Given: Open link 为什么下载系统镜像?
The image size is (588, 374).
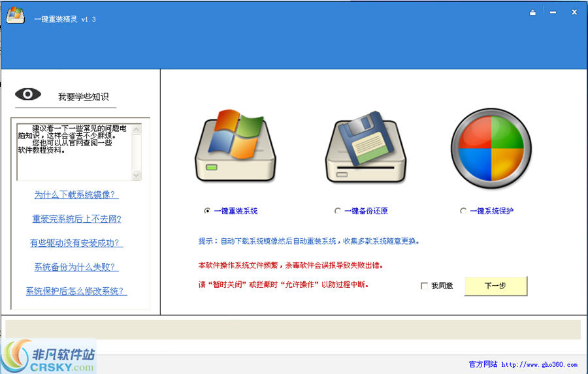Looking at the screenshot, I should pyautogui.click(x=76, y=195).
